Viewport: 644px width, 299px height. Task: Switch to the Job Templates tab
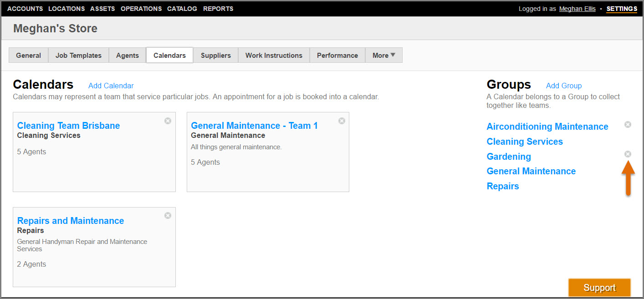coord(78,55)
